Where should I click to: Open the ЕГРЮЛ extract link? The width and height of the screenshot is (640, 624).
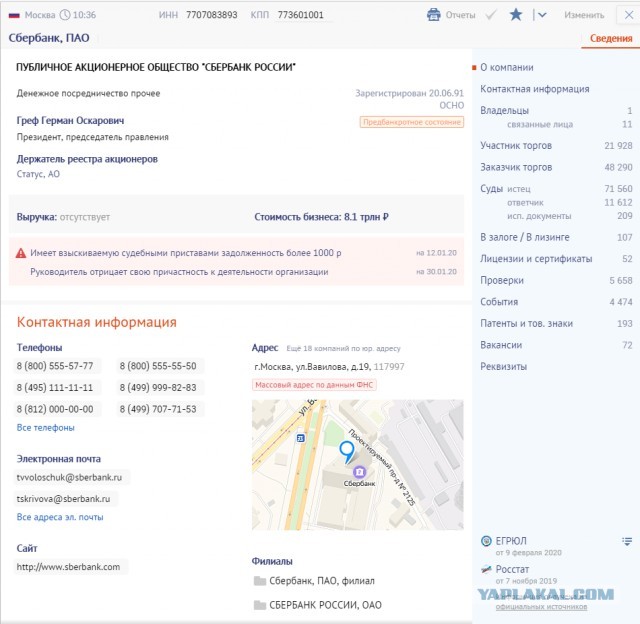511,541
